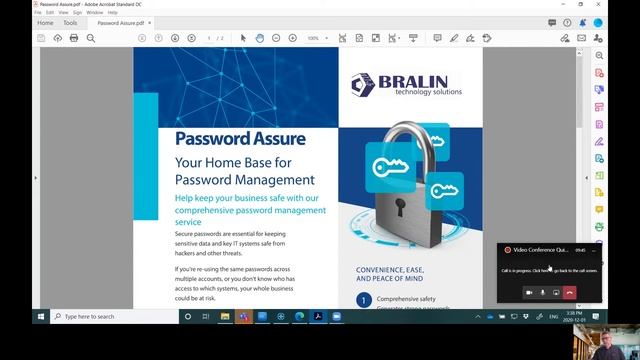Open Task View on the taskbar

206,316
